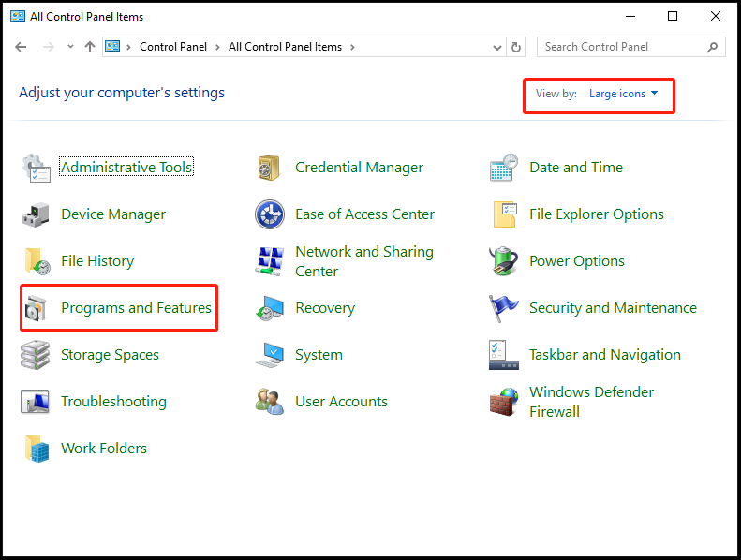Click the Taskbar and Navigation icon

tap(504, 355)
